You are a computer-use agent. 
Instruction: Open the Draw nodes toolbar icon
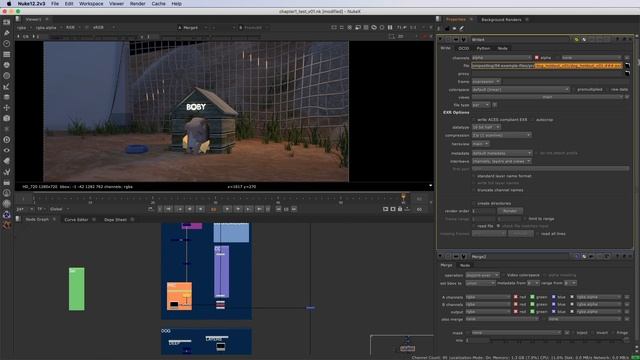pos(7,33)
